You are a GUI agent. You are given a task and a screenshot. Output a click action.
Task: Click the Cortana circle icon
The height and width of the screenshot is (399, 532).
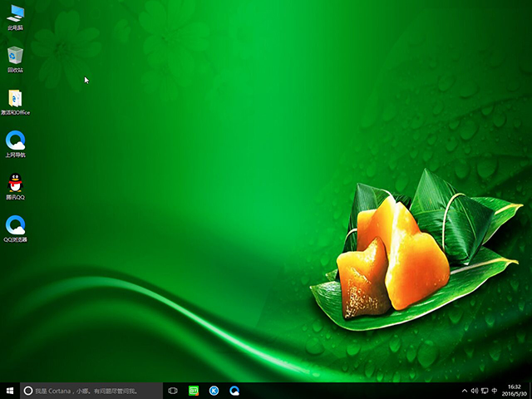(27, 390)
